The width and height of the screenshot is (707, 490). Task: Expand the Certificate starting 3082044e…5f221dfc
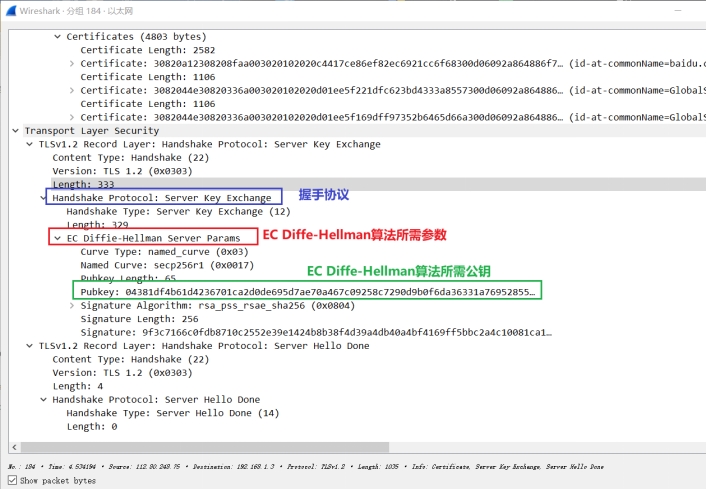tap(72, 91)
